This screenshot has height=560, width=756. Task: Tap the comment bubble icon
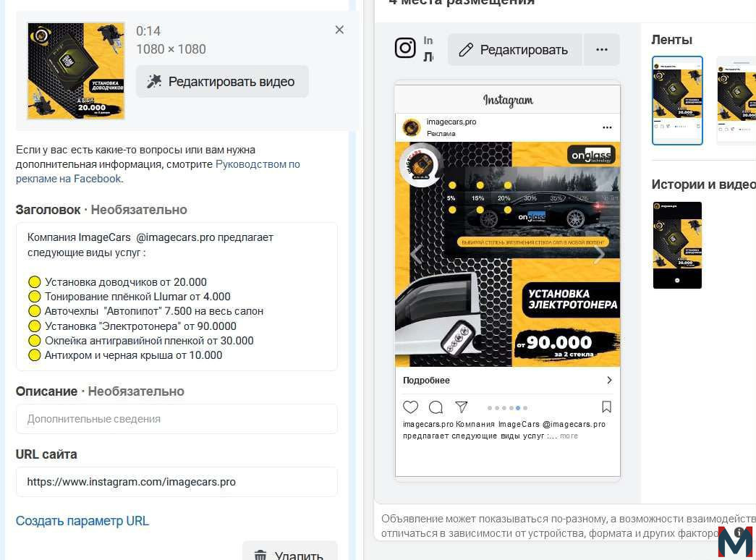pyautogui.click(x=436, y=407)
